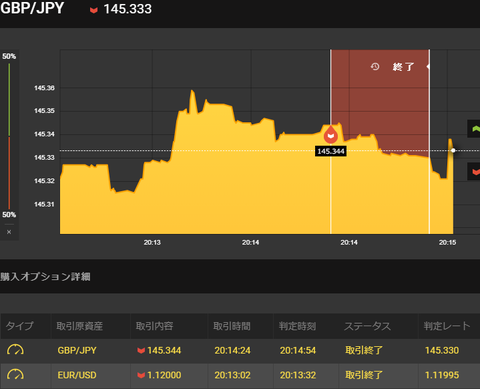The width and height of the screenshot is (480, 389).
Task: Click the green portion of sentiment bar
Action: 9,100
